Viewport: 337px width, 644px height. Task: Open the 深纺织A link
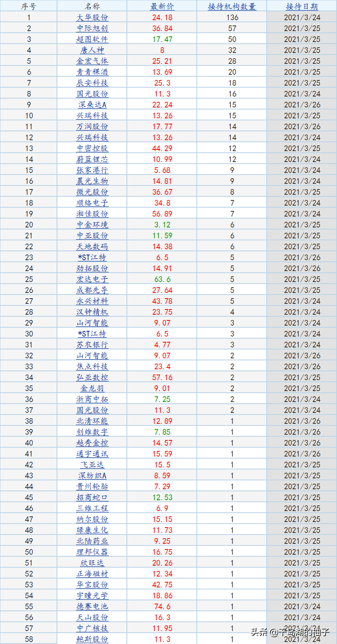(x=92, y=476)
